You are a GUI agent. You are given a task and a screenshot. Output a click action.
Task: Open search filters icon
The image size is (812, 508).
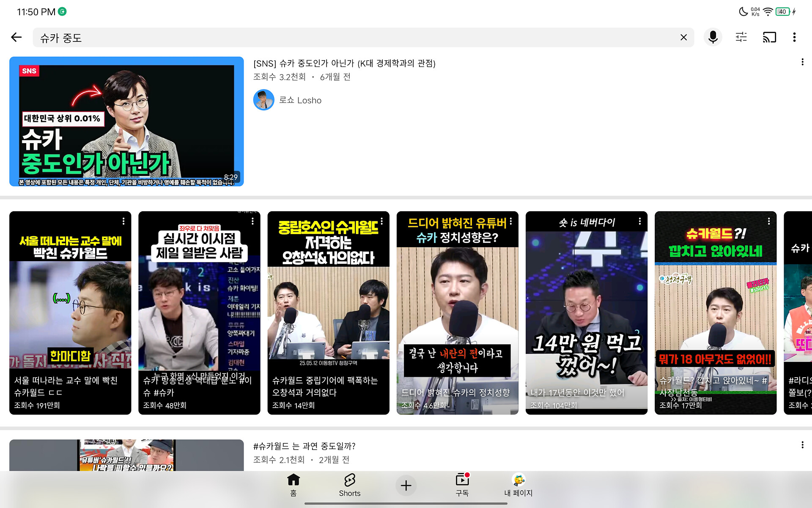[x=741, y=37]
